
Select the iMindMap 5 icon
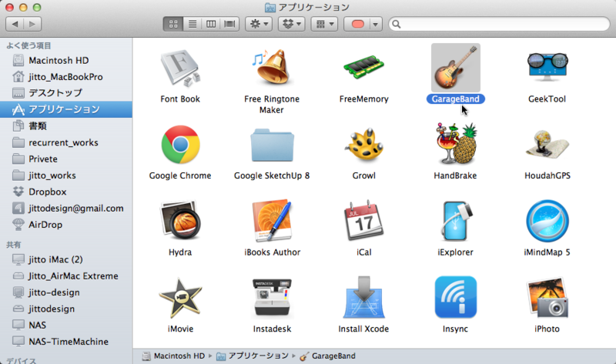[x=547, y=221]
